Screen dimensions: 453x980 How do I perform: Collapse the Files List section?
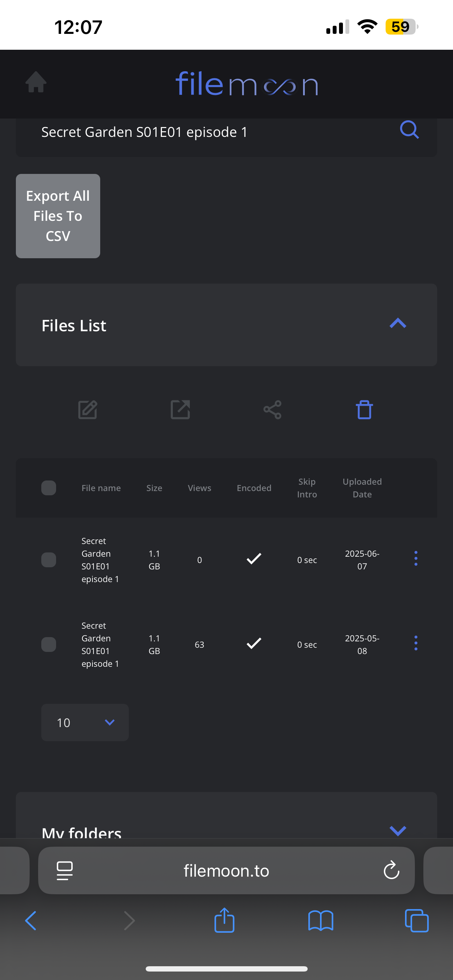(x=398, y=324)
